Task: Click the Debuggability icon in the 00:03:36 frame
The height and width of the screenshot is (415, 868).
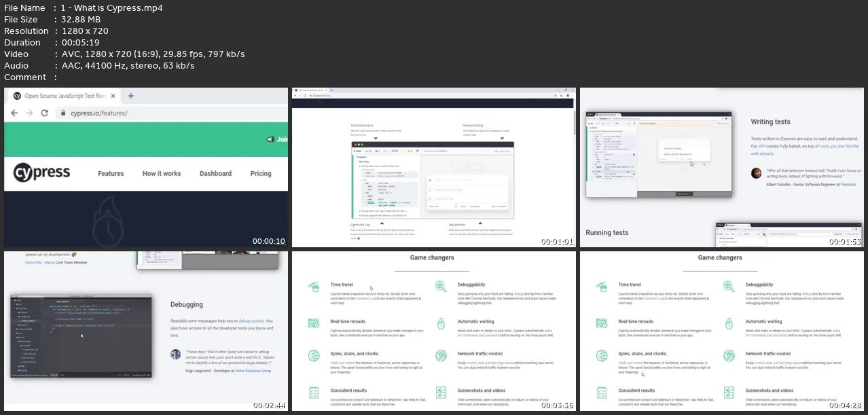Action: pyautogui.click(x=441, y=287)
